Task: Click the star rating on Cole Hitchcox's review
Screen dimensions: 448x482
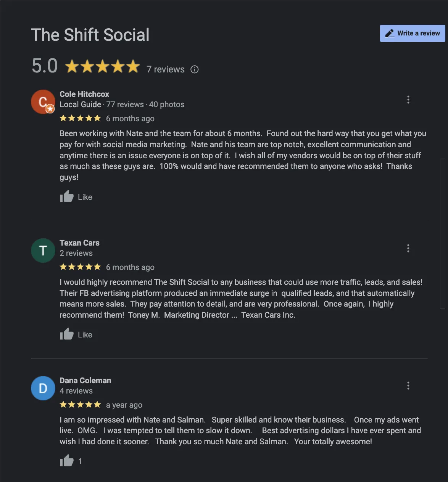Action: coord(80,118)
